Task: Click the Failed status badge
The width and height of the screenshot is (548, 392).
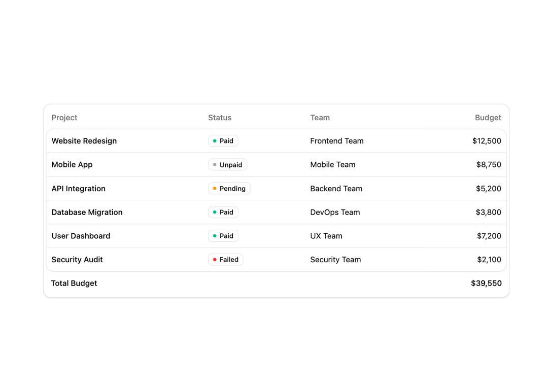Action: click(226, 260)
